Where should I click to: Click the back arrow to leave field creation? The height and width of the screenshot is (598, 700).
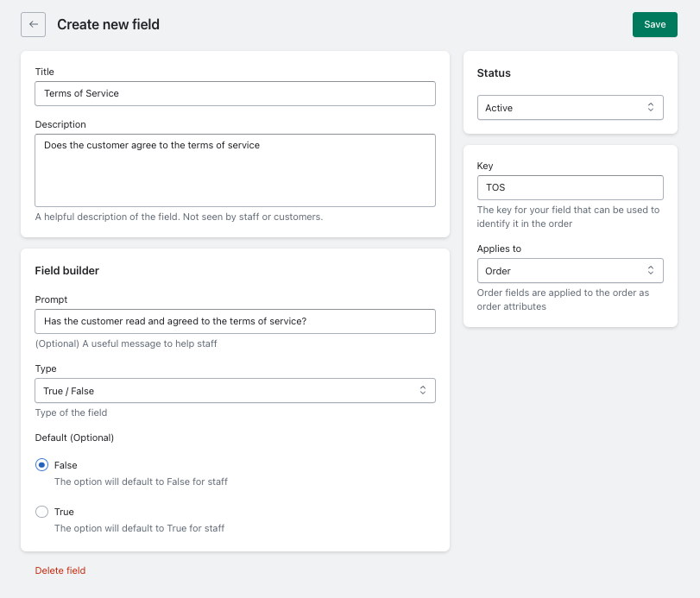pyautogui.click(x=33, y=24)
